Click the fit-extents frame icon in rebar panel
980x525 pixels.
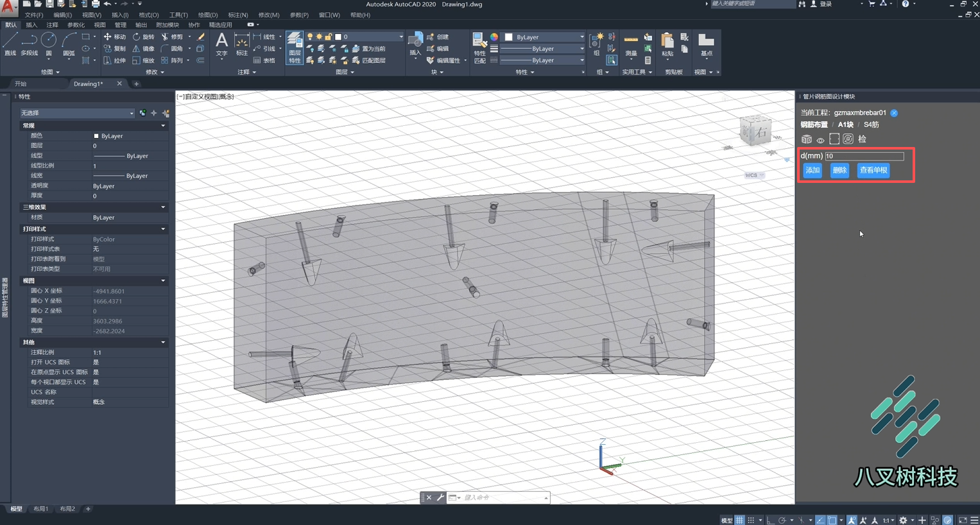834,139
